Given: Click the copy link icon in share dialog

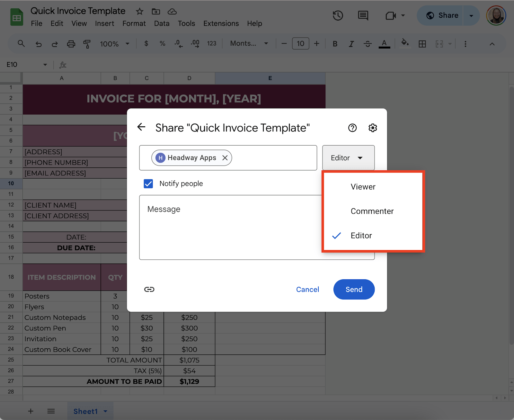Looking at the screenshot, I should coord(149,289).
